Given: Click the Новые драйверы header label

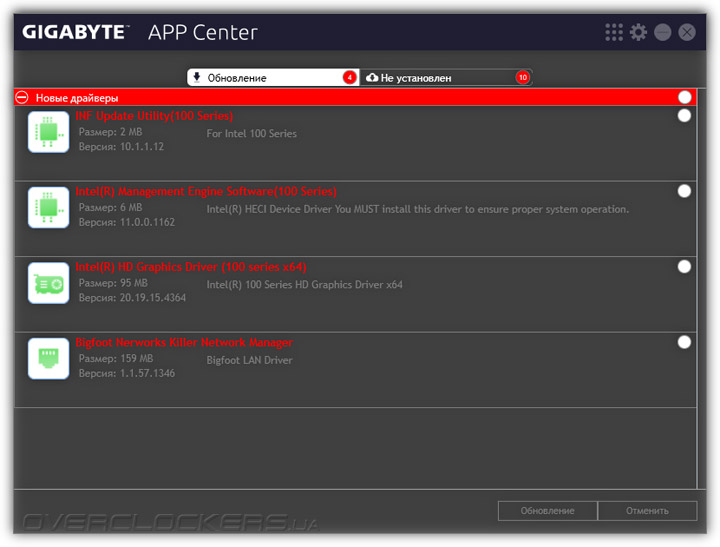Looking at the screenshot, I should pyautogui.click(x=77, y=98).
